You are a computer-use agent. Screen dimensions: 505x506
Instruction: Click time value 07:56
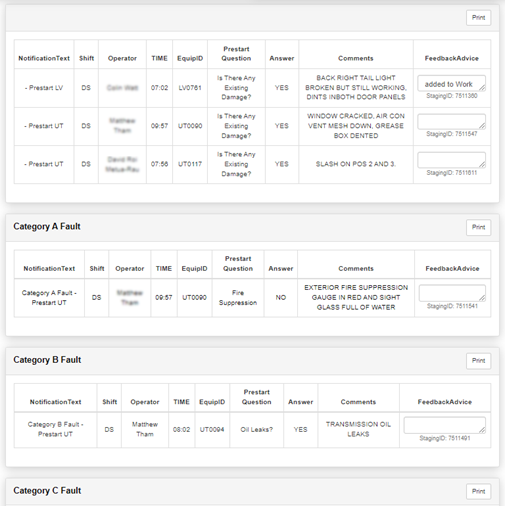point(159,164)
